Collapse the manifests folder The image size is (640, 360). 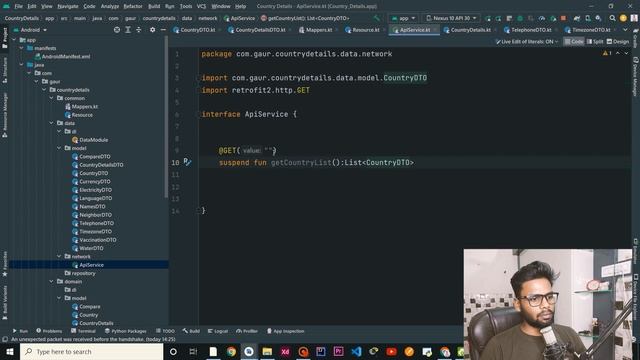[x=22, y=48]
